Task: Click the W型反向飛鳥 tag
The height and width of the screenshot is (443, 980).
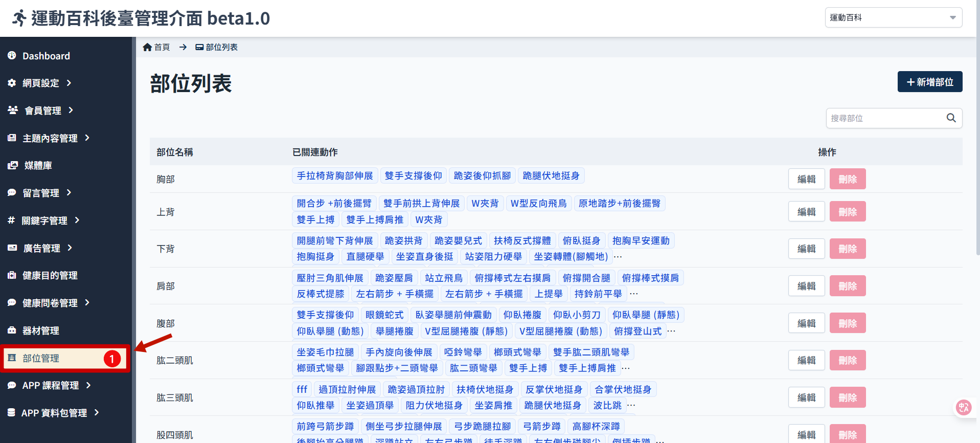Action: click(x=539, y=203)
